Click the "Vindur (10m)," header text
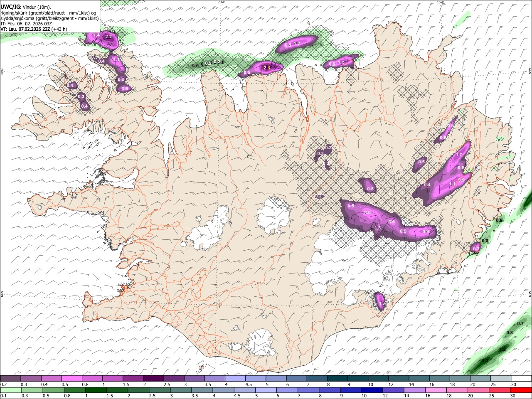The image size is (532, 399). [x=36, y=7]
